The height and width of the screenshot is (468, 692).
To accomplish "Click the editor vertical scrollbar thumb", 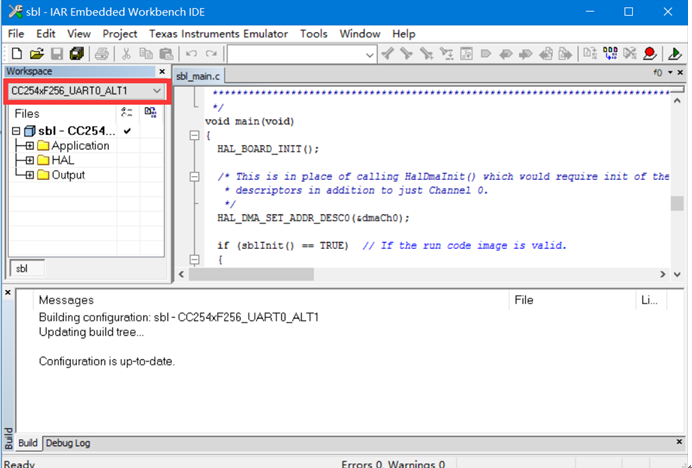I will tap(677, 204).
